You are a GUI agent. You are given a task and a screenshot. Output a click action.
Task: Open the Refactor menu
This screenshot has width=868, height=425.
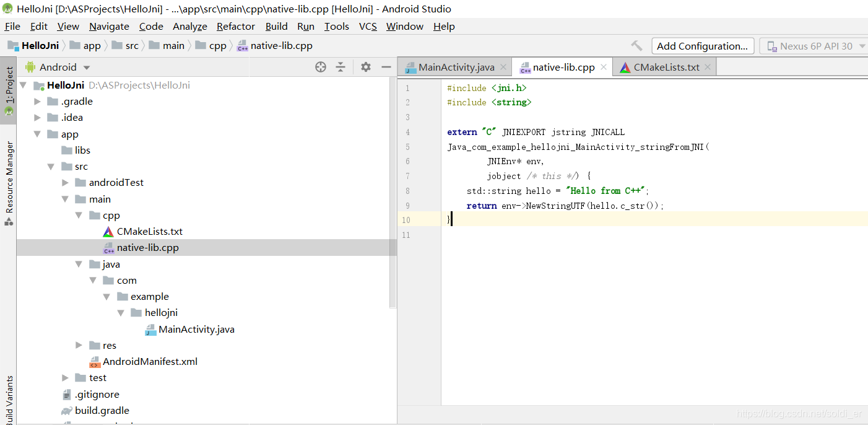pos(236,26)
